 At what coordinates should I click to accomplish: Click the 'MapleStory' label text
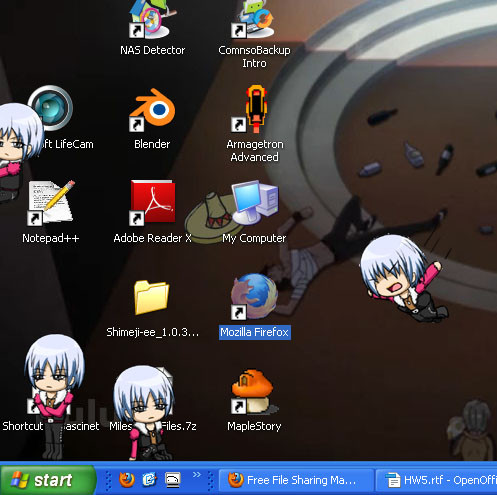pyautogui.click(x=254, y=426)
